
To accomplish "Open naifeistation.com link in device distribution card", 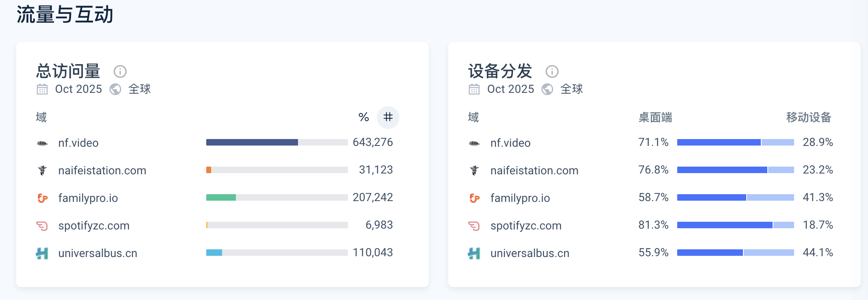I will 534,170.
